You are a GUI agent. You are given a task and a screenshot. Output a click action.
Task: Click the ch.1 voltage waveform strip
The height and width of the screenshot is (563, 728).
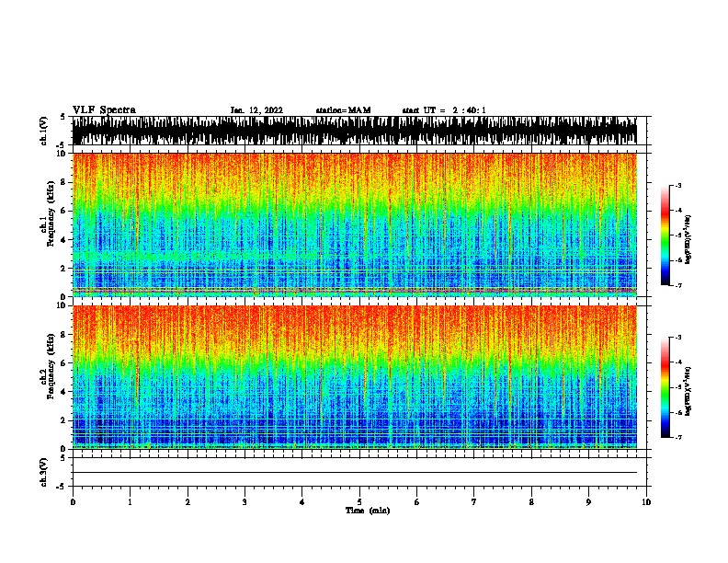click(x=355, y=131)
